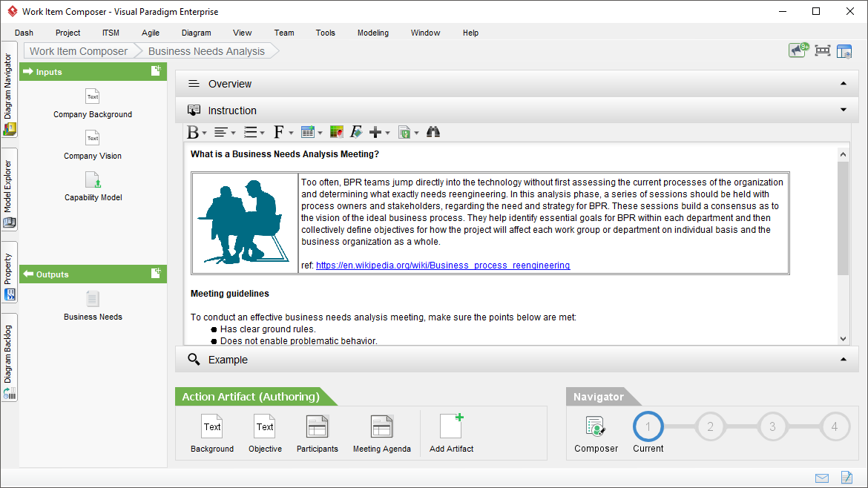Open the Wikipedia Business process reengineering link
The image size is (868, 488).
443,265
